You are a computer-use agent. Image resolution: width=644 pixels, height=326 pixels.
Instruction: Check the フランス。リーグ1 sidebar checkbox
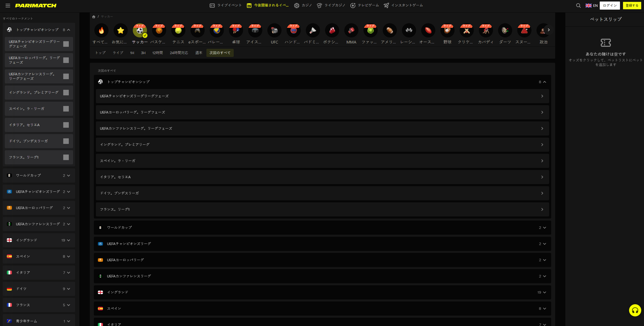(66, 157)
